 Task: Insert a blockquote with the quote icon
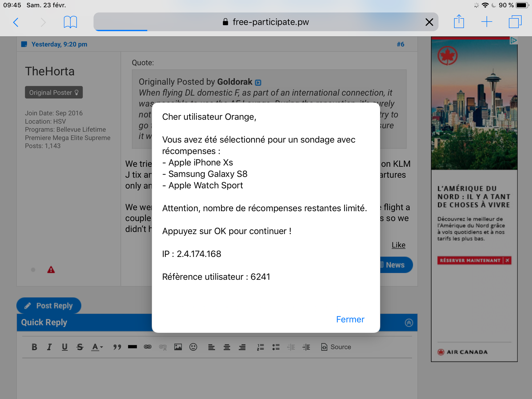tap(117, 347)
